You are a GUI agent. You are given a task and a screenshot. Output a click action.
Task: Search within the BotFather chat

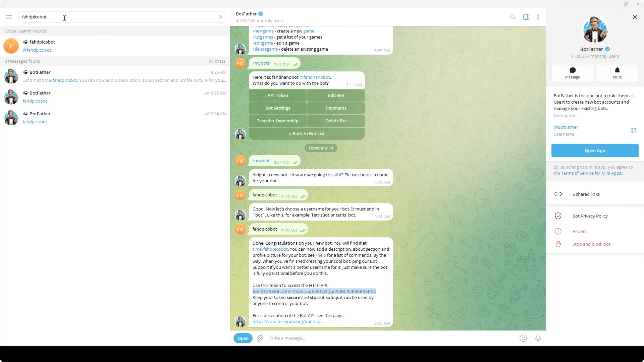513,17
